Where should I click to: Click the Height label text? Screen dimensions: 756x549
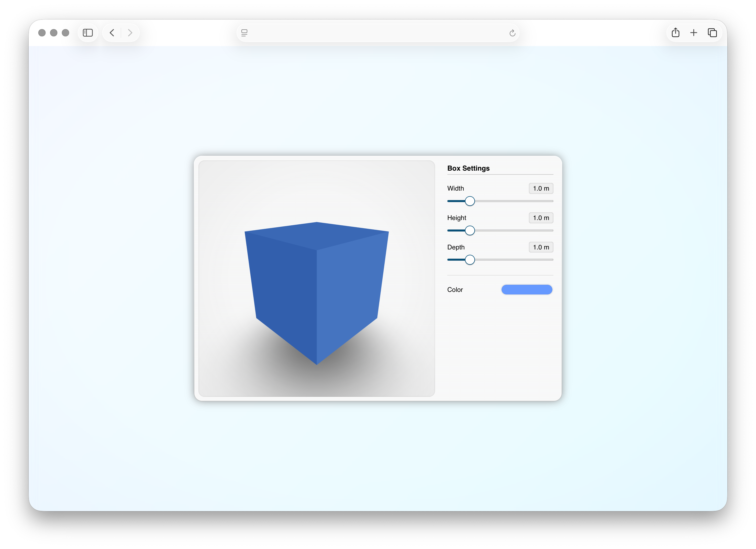coord(457,218)
